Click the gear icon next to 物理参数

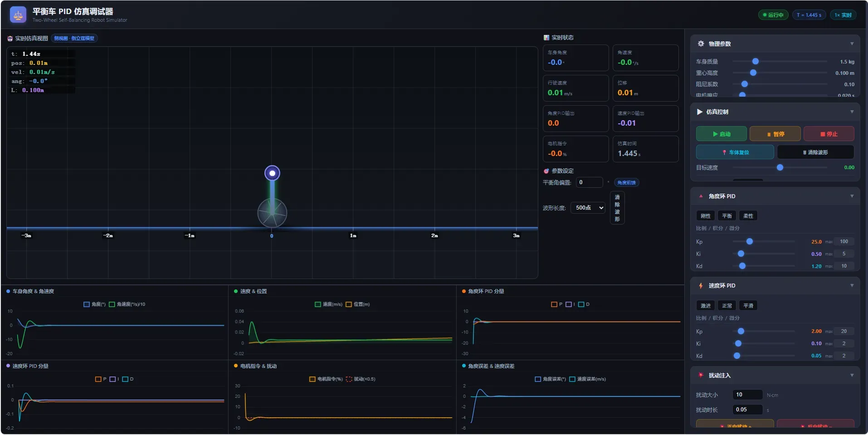pyautogui.click(x=701, y=44)
